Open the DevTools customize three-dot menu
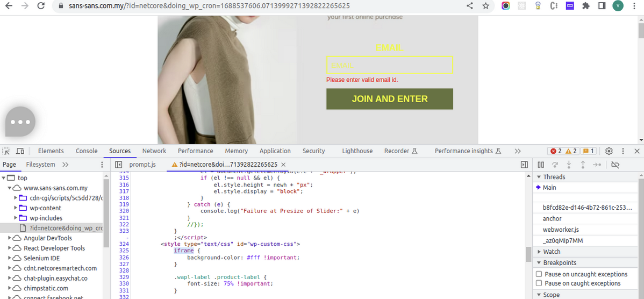Viewport: 644px width, 299px height. pos(623,151)
